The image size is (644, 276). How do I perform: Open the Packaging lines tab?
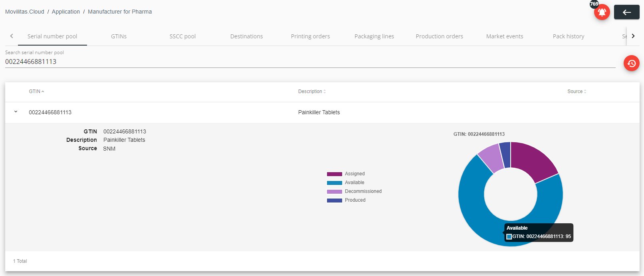coord(374,36)
